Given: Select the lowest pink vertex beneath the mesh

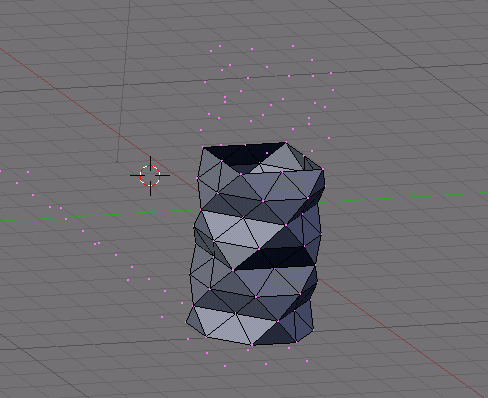Looking at the screenshot, I should (x=225, y=366).
